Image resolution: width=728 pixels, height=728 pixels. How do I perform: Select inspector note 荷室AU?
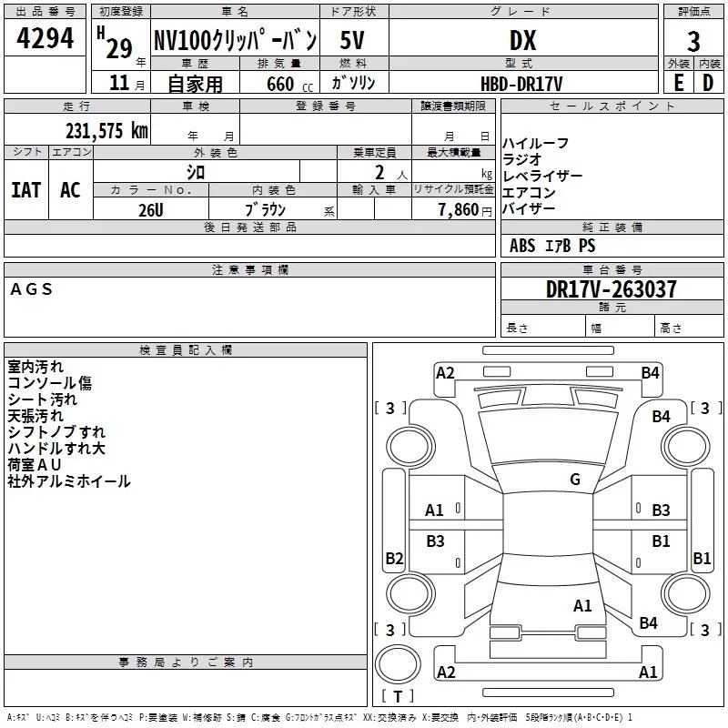(35, 464)
